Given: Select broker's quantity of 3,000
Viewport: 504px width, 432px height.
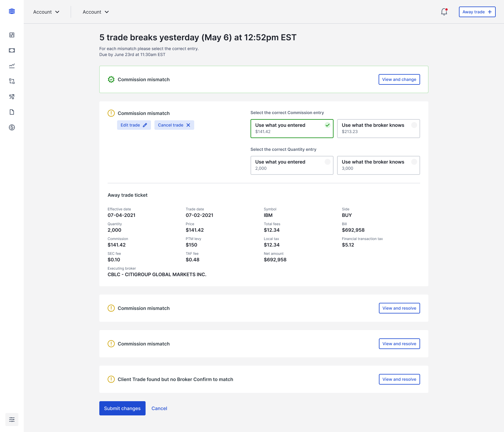Looking at the screenshot, I should coord(378,165).
